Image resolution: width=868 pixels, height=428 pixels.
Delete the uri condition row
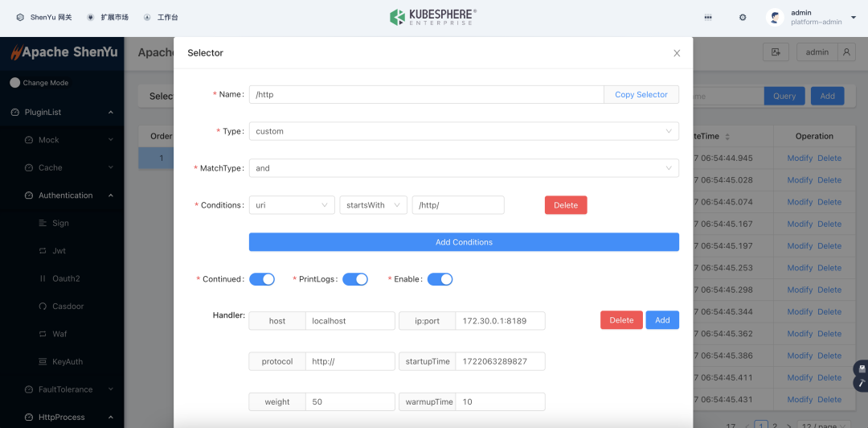(x=566, y=205)
